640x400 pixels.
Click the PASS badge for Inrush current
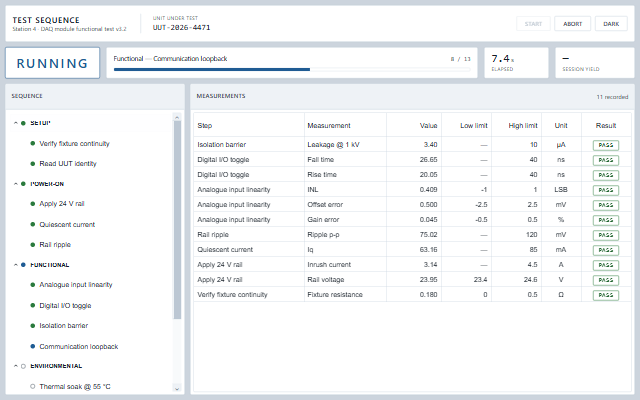[606, 265]
